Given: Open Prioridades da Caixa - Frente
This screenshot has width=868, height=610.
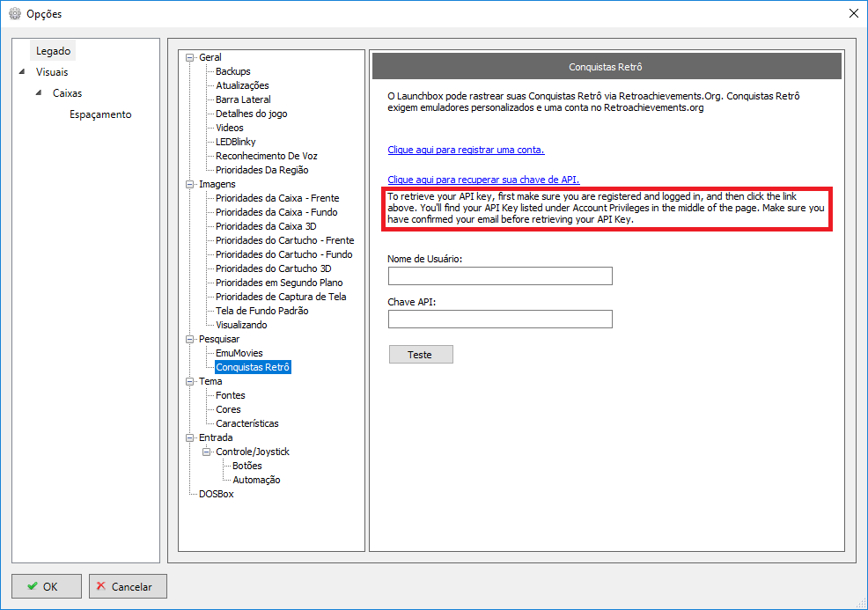Looking at the screenshot, I should pos(277,198).
